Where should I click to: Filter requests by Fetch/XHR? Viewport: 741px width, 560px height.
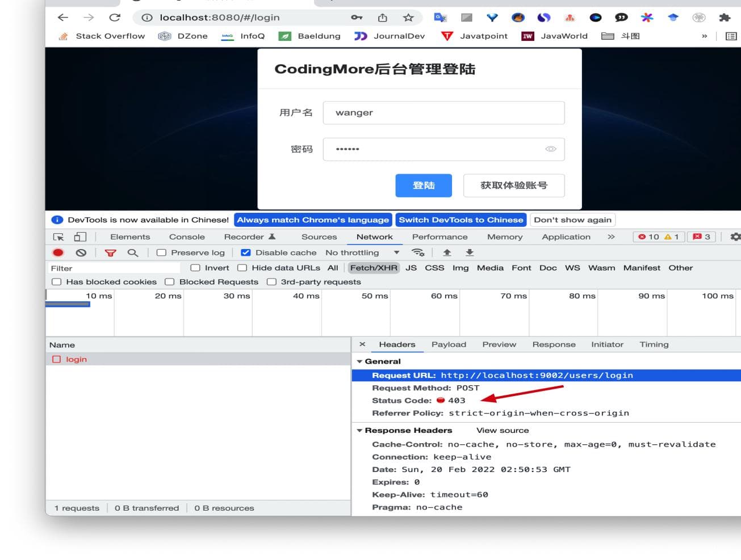tap(374, 268)
